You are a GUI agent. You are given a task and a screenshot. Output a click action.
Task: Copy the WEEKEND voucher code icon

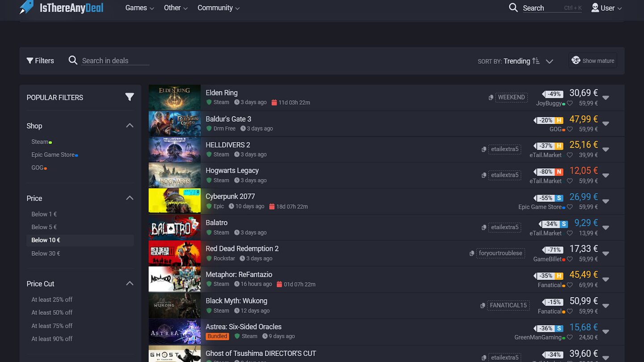point(491,97)
